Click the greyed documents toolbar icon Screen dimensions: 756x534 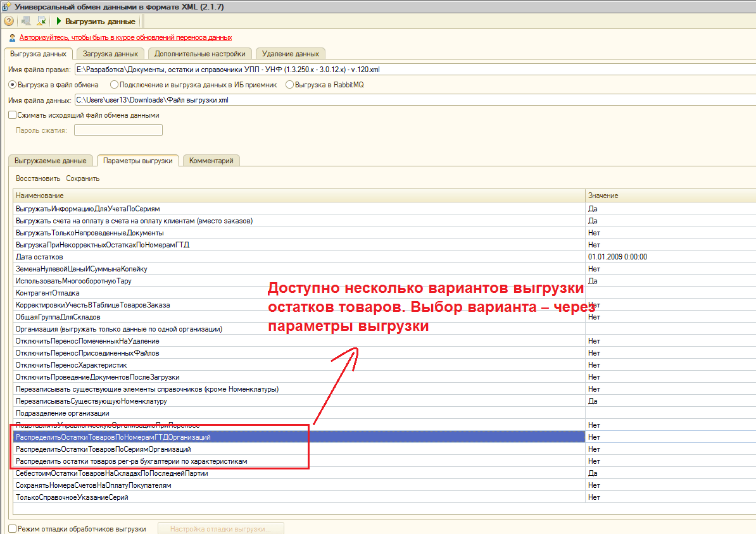click(26, 22)
